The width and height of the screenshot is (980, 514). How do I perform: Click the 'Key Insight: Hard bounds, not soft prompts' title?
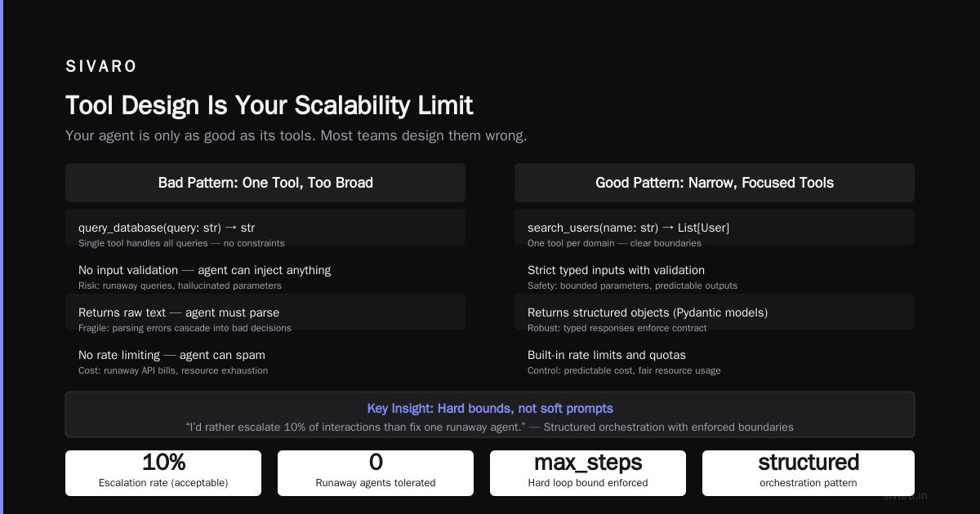click(x=490, y=409)
